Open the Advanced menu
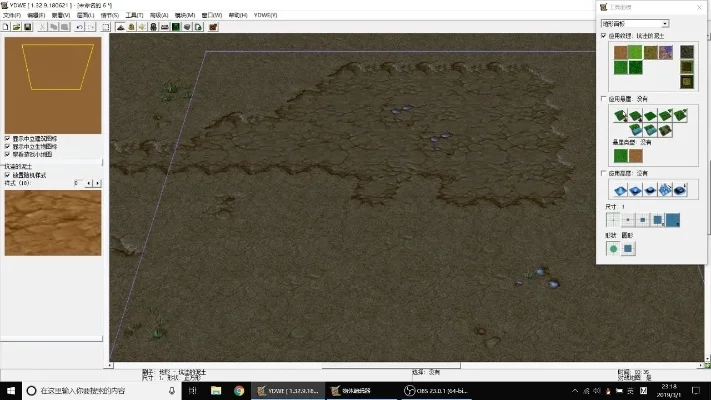The width and height of the screenshot is (711, 400). pos(159,15)
